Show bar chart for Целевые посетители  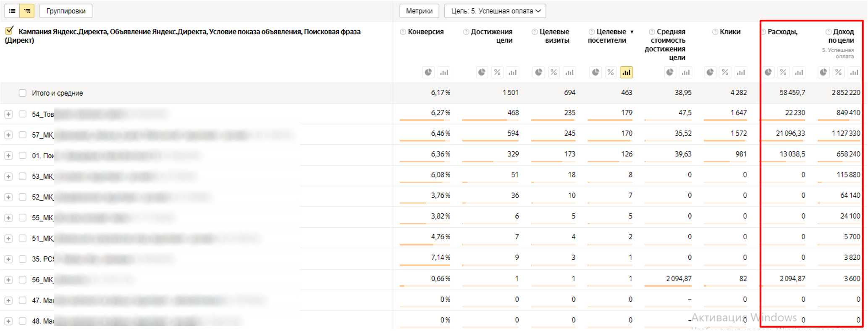[626, 72]
